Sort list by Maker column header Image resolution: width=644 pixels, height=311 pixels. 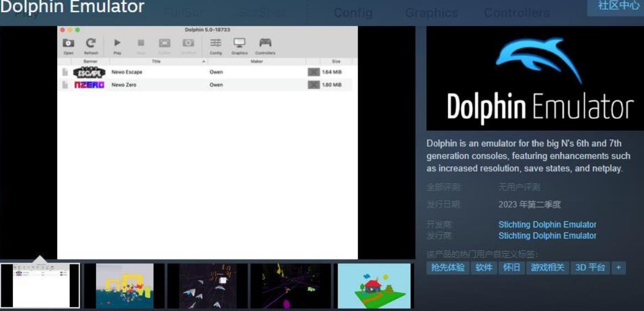257,61
